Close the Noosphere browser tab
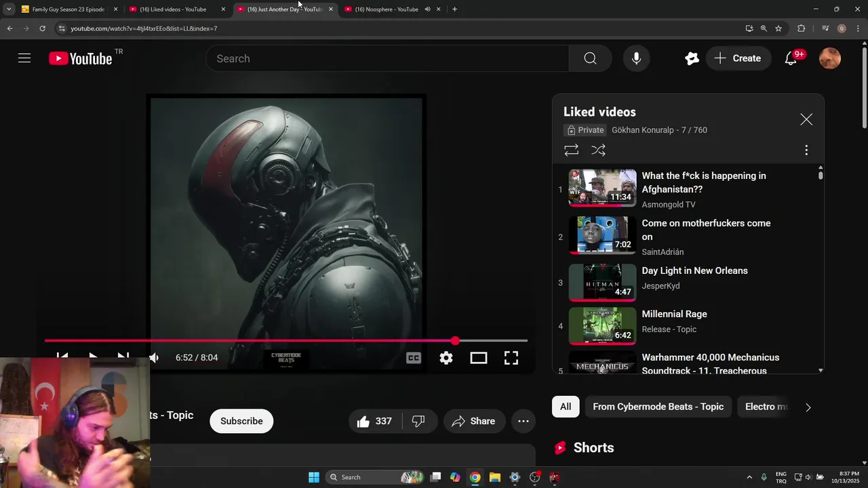This screenshot has width=868, height=488. click(439, 9)
